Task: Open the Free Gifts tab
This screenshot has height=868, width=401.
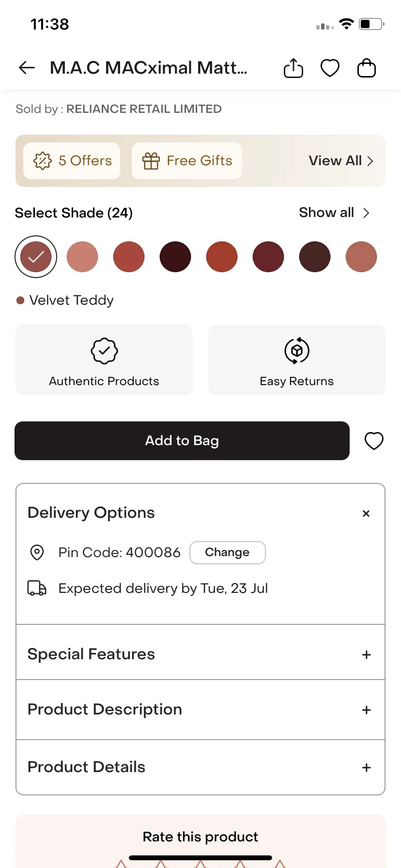Action: [x=187, y=161]
